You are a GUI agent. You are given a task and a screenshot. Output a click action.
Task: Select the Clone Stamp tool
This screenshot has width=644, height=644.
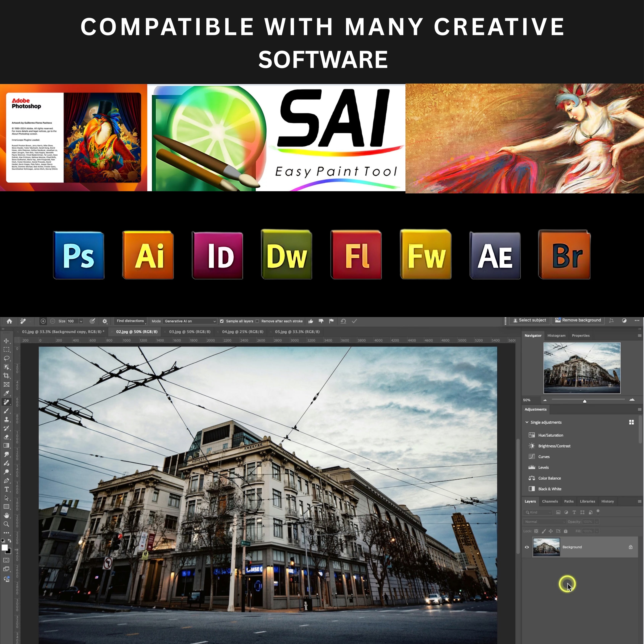click(x=6, y=419)
